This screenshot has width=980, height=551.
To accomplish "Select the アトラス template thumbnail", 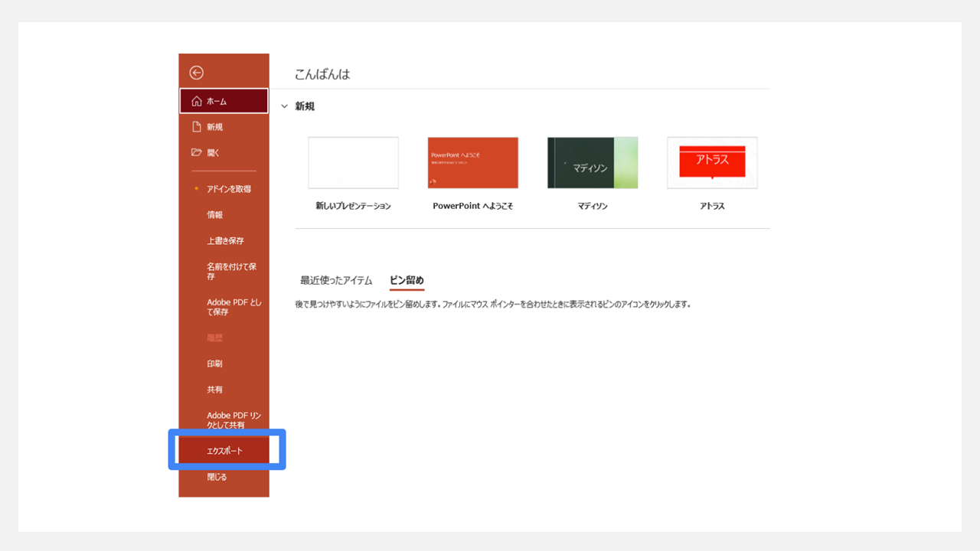I will tap(712, 162).
